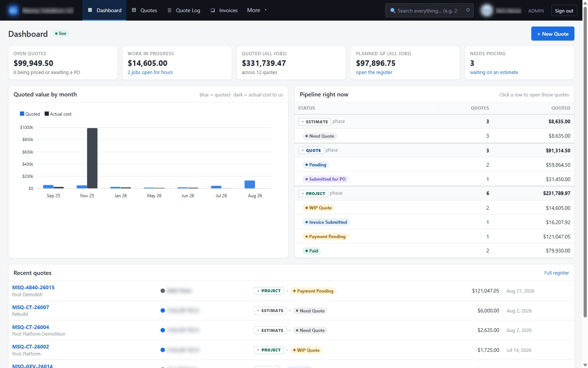This screenshot has height=368, width=588.
Task: Click the WIP Quote pipeline status pill
Action: [x=319, y=208]
